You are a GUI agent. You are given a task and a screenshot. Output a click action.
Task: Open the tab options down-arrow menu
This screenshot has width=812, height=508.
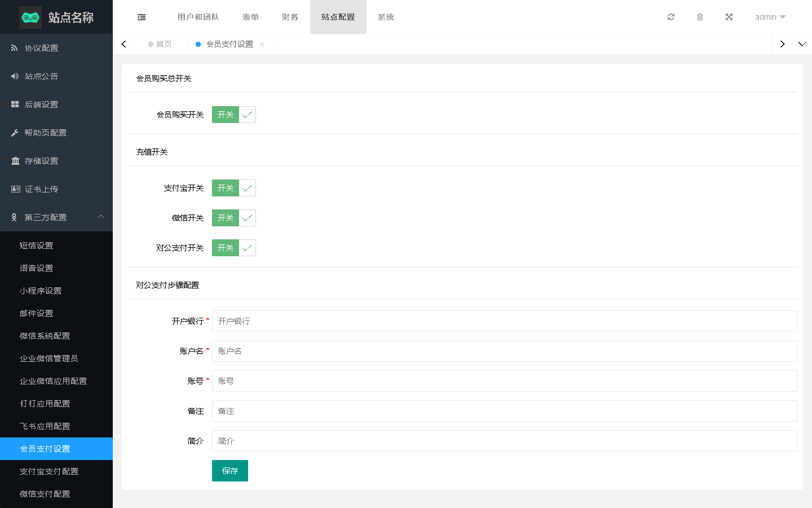(x=802, y=44)
